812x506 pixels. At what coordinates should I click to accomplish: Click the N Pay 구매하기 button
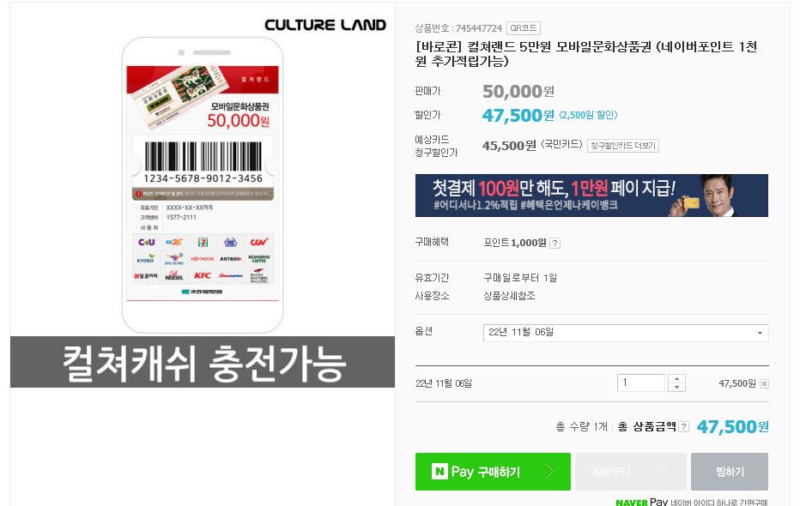point(493,472)
